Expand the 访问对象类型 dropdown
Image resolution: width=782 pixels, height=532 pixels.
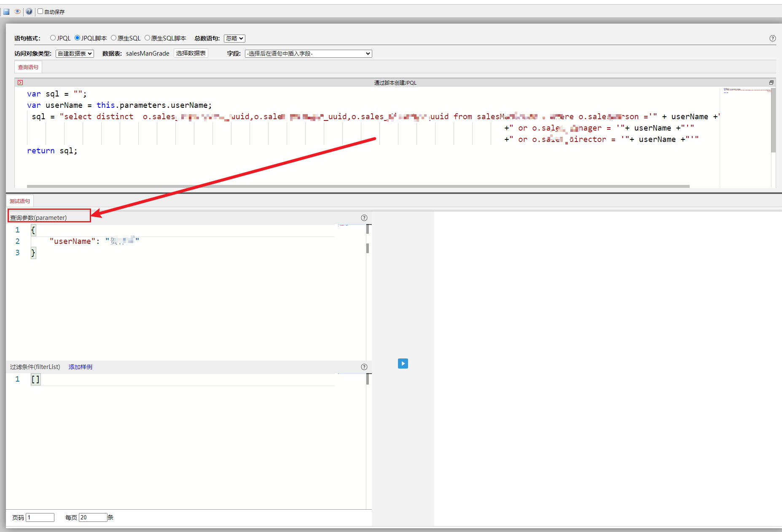pos(75,53)
